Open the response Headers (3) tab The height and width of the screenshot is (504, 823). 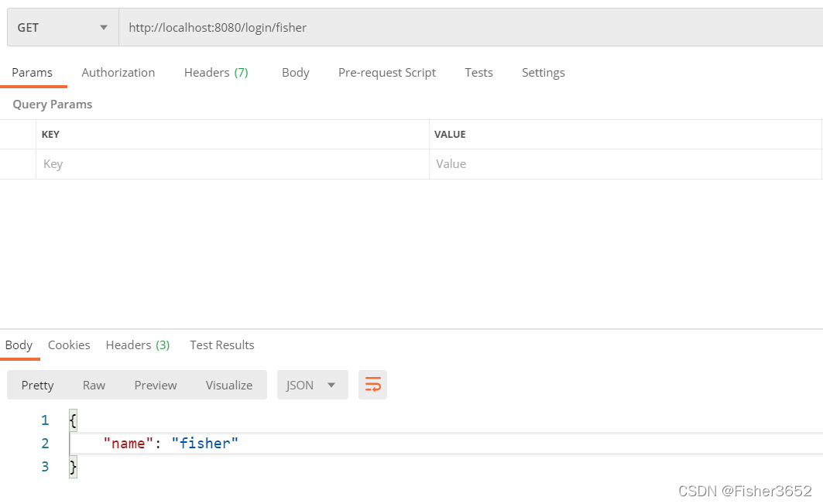point(138,345)
